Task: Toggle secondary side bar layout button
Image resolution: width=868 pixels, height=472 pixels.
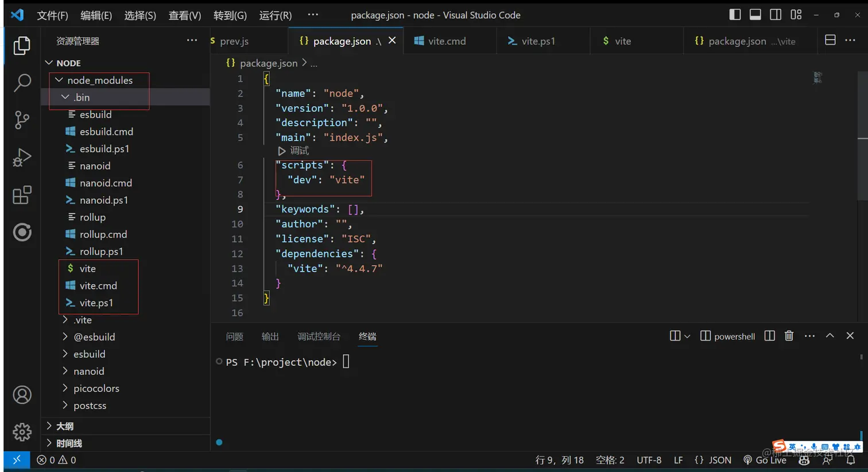Action: [776, 15]
